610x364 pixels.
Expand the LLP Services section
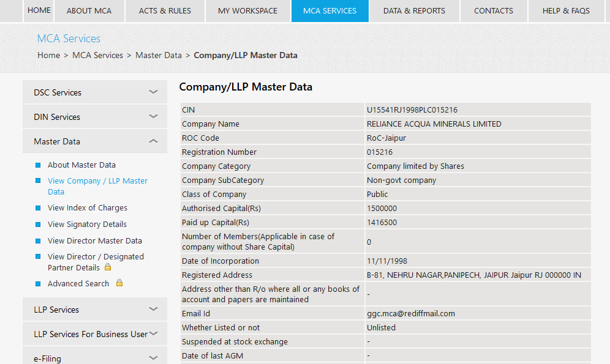point(95,309)
